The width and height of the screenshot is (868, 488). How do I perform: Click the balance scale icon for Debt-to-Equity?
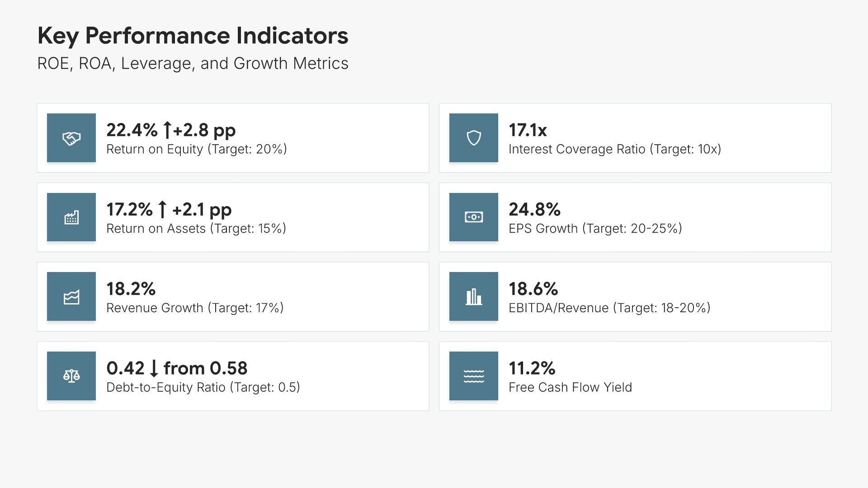(x=71, y=376)
